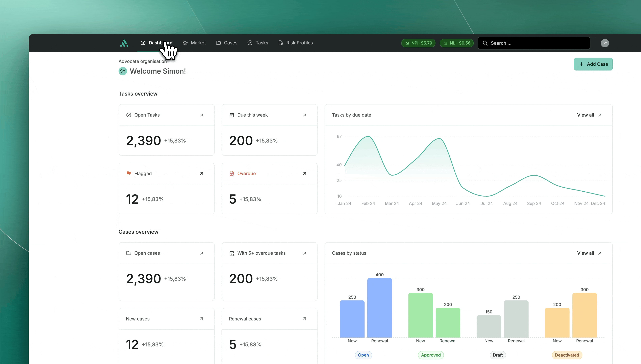View all tasks by due date
The height and width of the screenshot is (364, 641).
click(589, 115)
